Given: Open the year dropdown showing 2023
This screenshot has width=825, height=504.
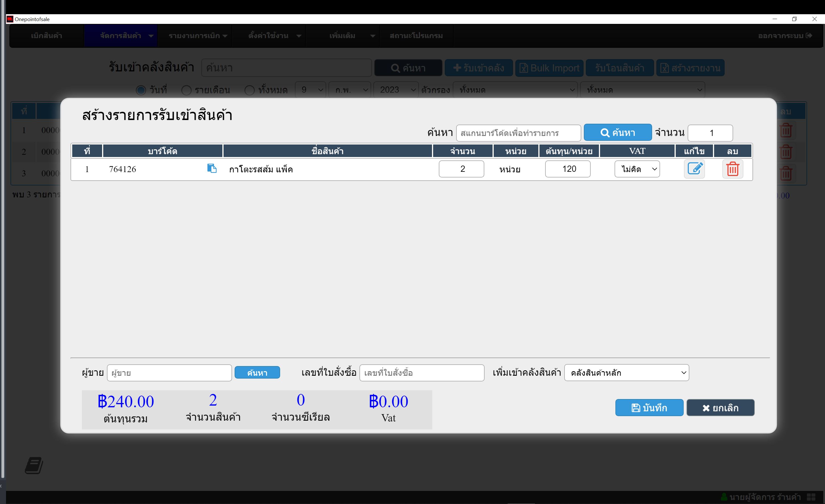Looking at the screenshot, I should pos(396,90).
